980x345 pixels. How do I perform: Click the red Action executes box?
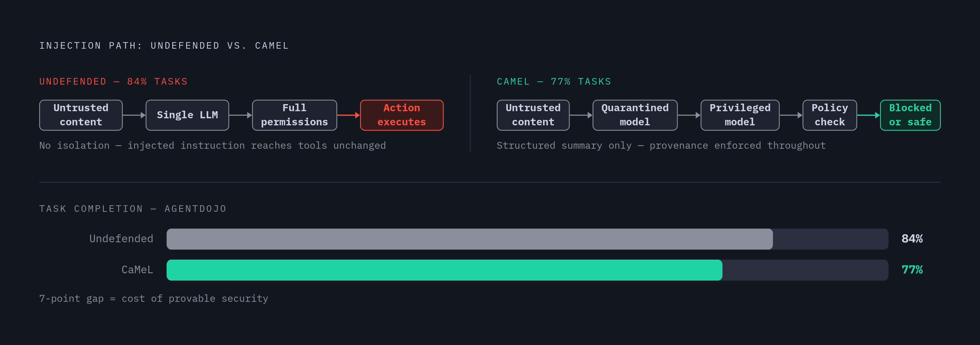click(401, 115)
